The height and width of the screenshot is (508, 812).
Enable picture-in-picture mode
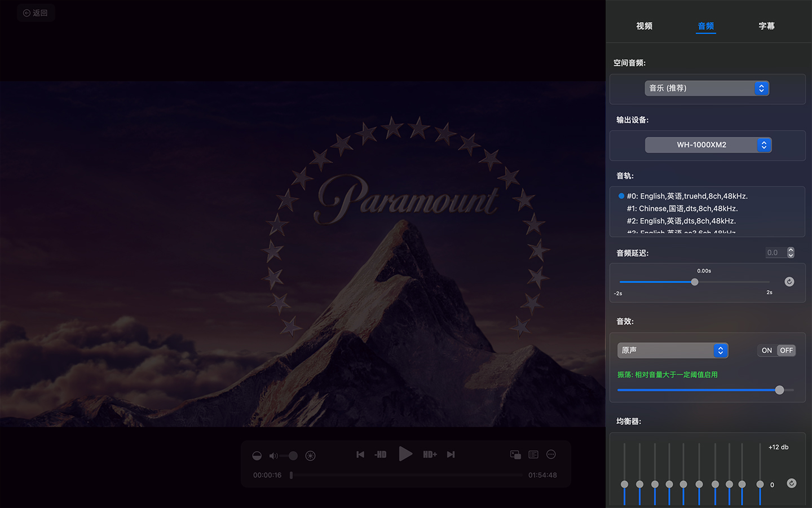coord(515,454)
